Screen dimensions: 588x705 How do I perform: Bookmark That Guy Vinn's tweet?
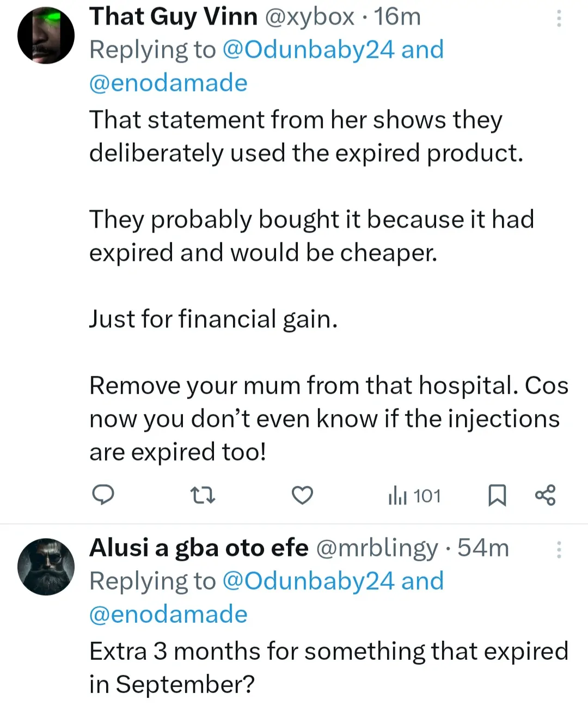[497, 495]
